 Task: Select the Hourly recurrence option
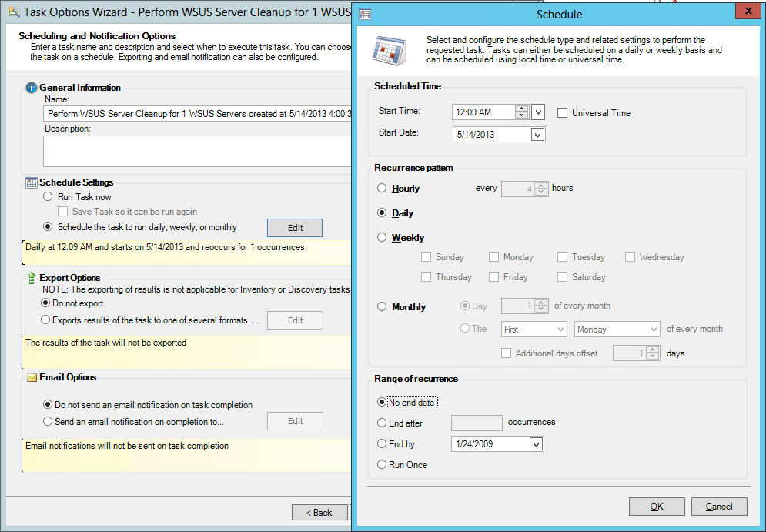[382, 188]
